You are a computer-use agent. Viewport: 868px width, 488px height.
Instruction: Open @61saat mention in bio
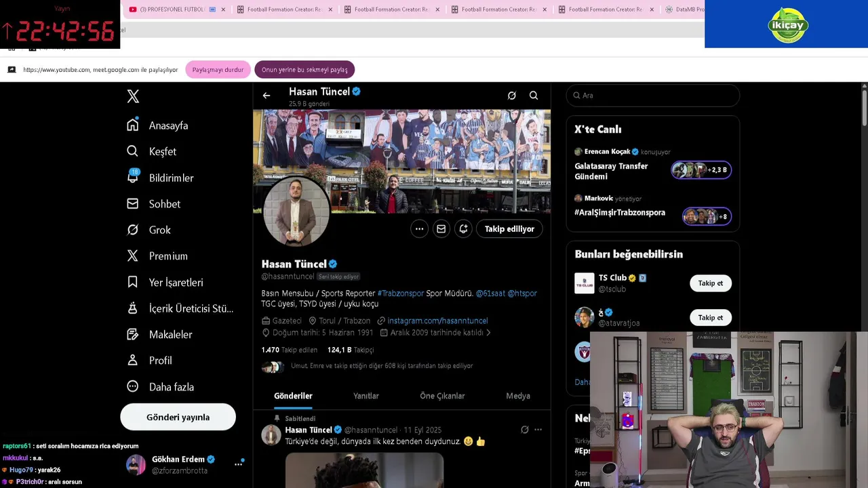click(490, 293)
